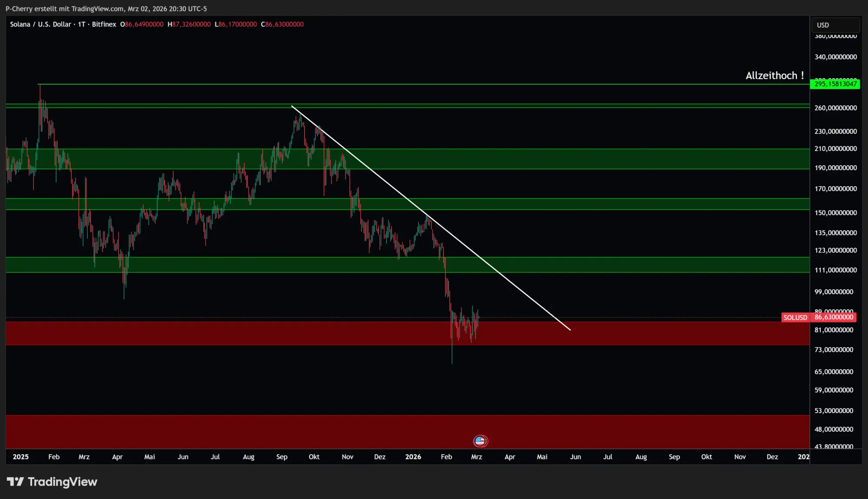This screenshot has width=868, height=499.
Task: Click the red 86,63000000 current price label
Action: (x=833, y=317)
